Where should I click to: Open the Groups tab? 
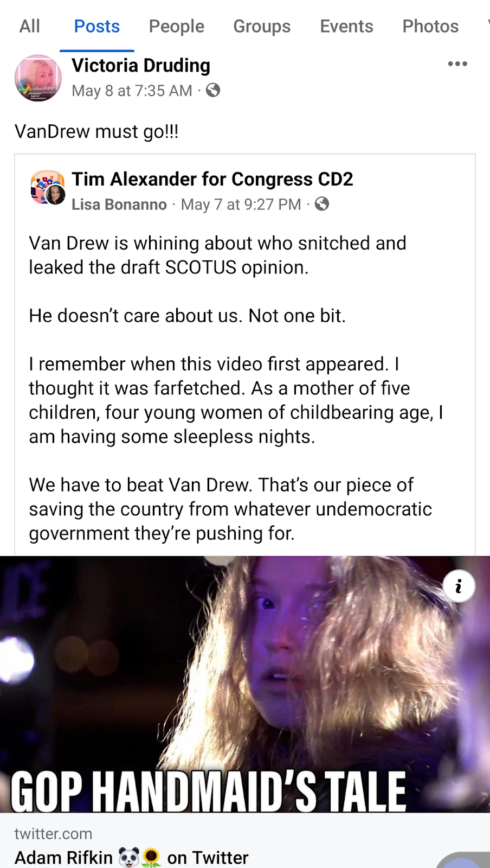pyautogui.click(x=262, y=26)
